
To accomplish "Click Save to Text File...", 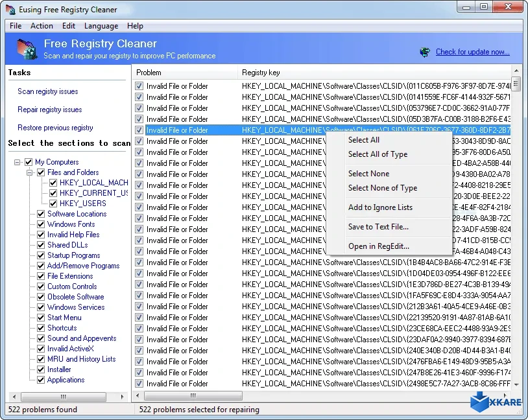I will click(379, 227).
